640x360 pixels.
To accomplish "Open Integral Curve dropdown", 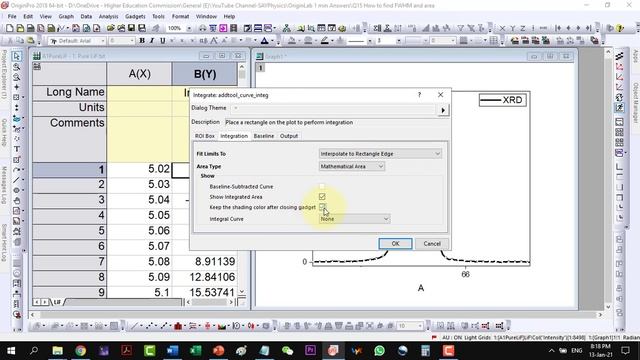I will 354,219.
